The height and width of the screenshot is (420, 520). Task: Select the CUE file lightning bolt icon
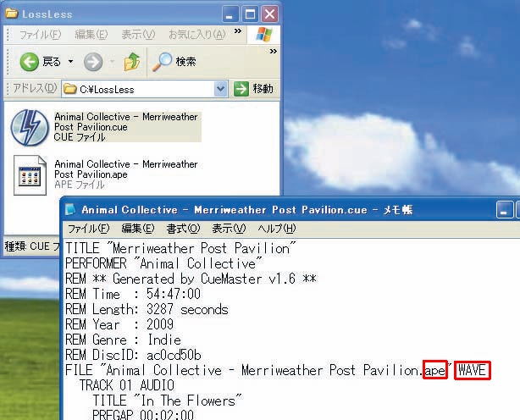click(29, 128)
